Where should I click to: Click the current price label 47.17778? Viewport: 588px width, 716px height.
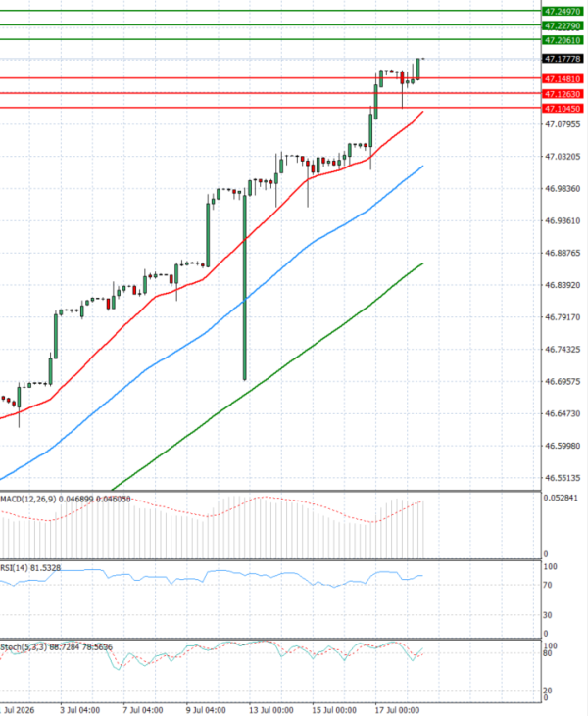(x=563, y=59)
